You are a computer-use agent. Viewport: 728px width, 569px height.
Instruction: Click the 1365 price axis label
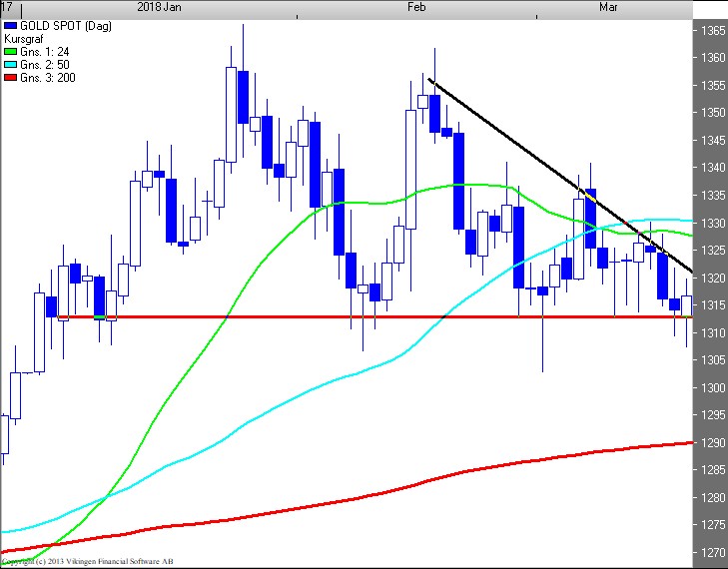point(712,30)
